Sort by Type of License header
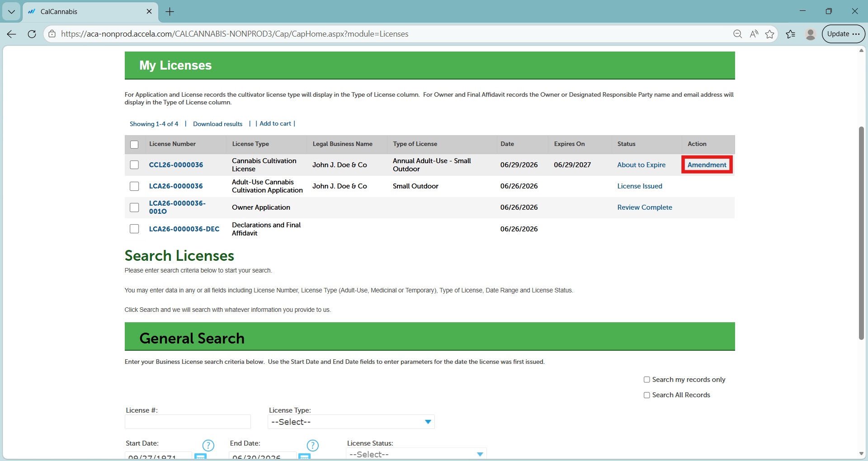This screenshot has width=868, height=461. coord(415,144)
